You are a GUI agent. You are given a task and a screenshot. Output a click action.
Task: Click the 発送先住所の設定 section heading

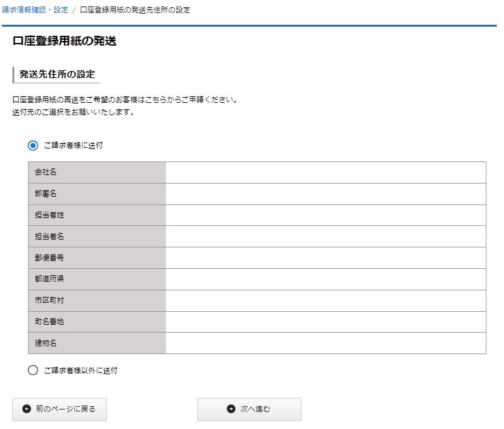(57, 74)
